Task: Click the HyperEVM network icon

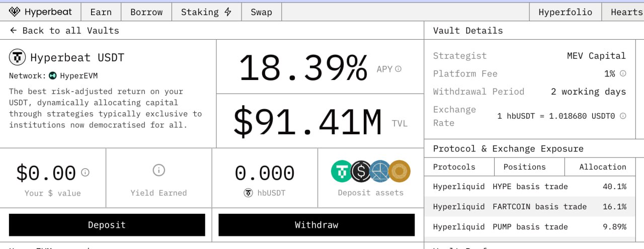Action: coord(53,76)
